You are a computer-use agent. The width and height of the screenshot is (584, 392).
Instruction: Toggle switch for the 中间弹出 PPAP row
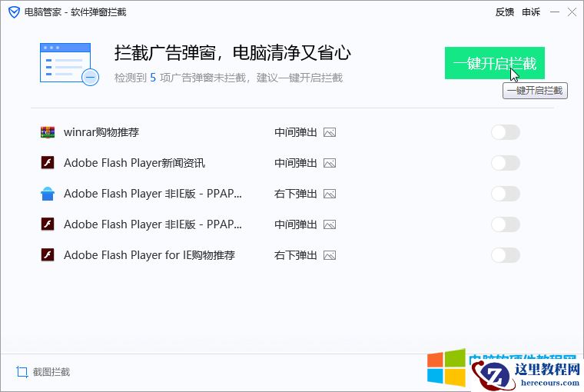(x=505, y=224)
